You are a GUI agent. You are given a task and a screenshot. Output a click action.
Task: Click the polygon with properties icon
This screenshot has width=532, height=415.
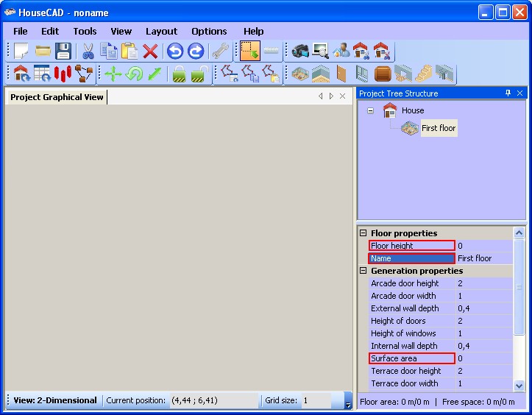coord(230,74)
